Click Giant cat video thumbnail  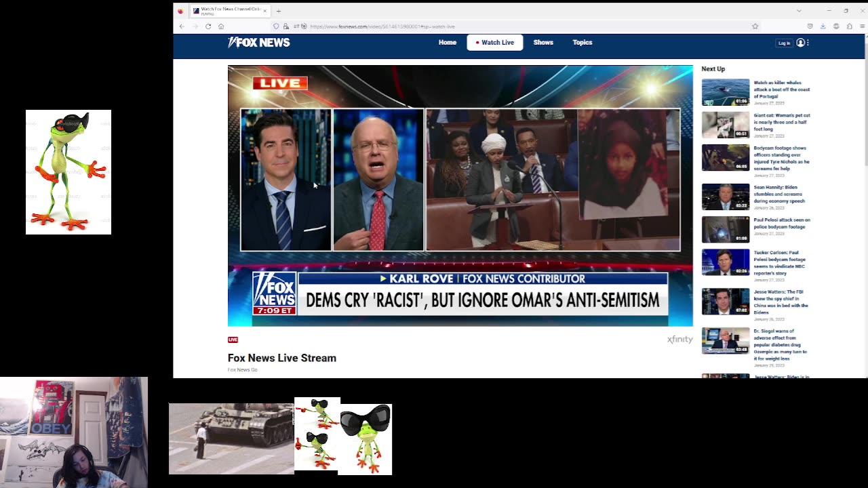[x=726, y=125]
